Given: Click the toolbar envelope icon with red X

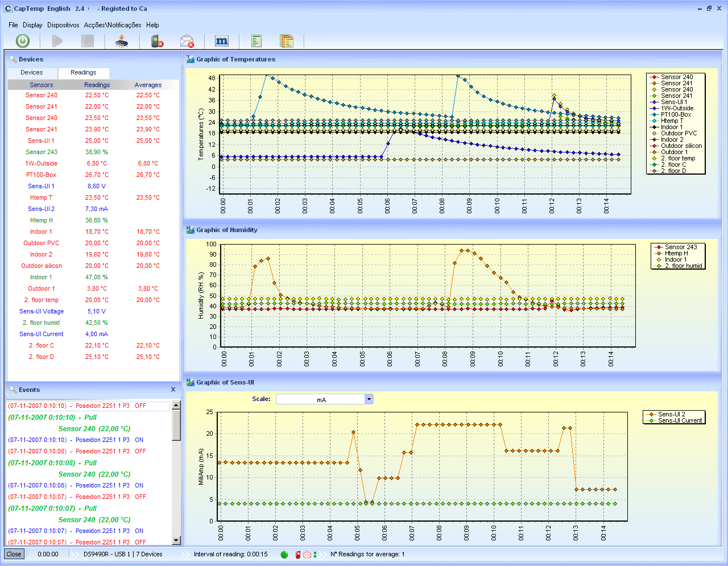Looking at the screenshot, I should (x=187, y=41).
